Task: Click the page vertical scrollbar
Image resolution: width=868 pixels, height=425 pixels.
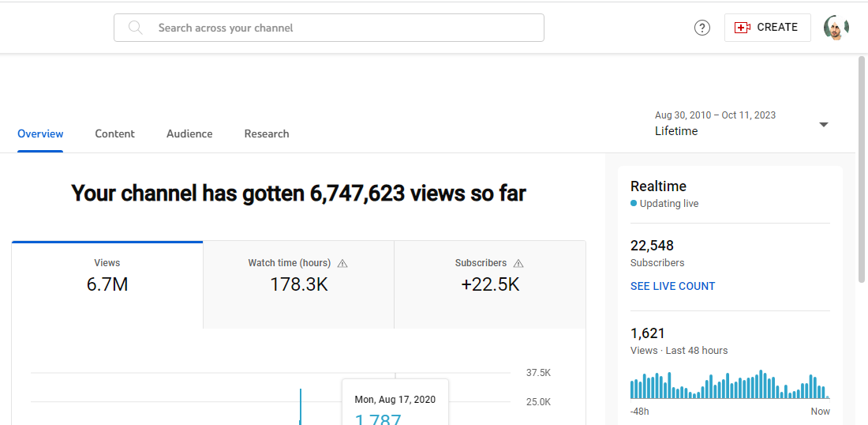Action: pos(862,169)
